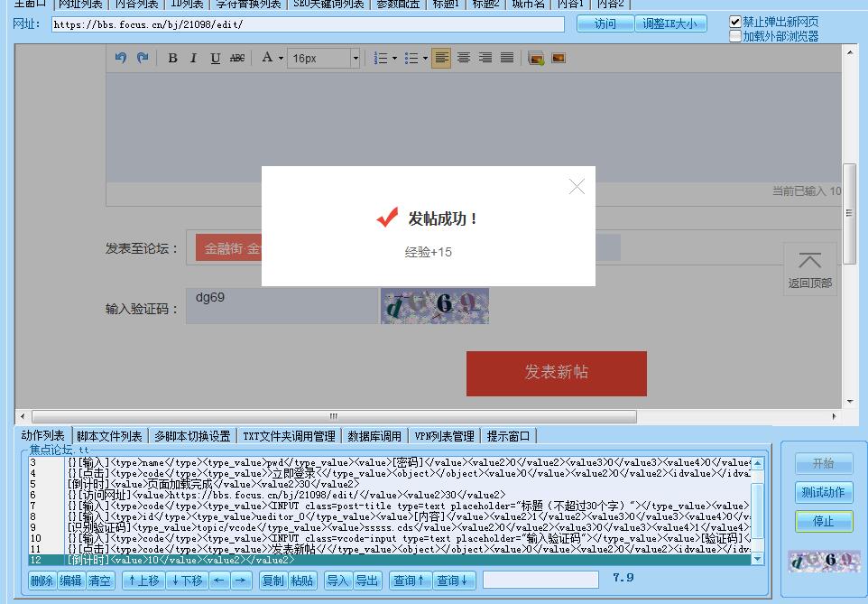Select action row 12 倒计时
This screenshot has width=868, height=604.
click(x=389, y=560)
